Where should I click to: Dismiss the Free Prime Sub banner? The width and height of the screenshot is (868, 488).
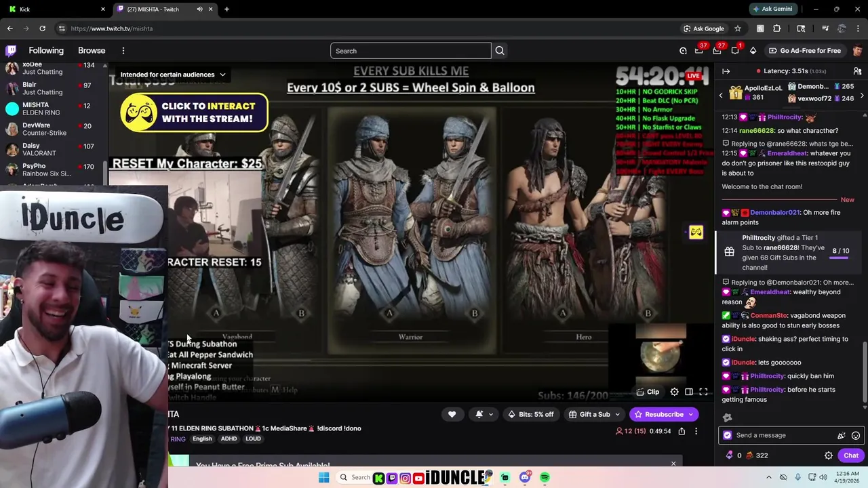click(673, 464)
